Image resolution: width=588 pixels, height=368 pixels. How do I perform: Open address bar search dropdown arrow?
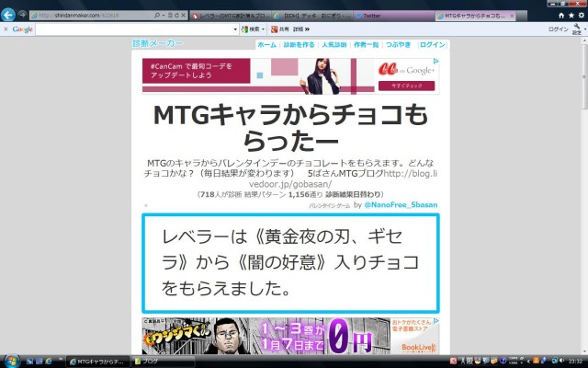tap(164, 16)
